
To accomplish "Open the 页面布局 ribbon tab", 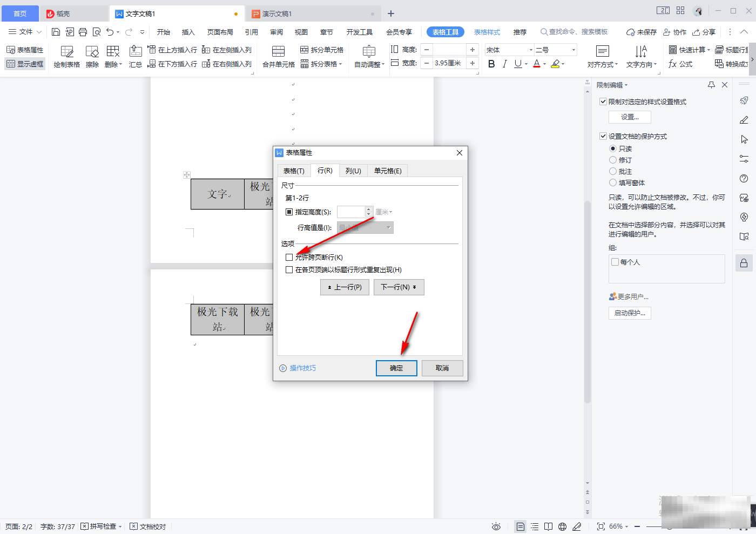I will (220, 32).
